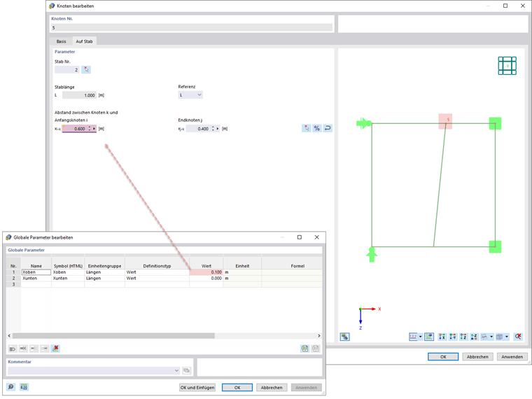The image size is (532, 399).
Task: Click the second row icon in Globale Parameter toolbar
Action: (x=23, y=349)
